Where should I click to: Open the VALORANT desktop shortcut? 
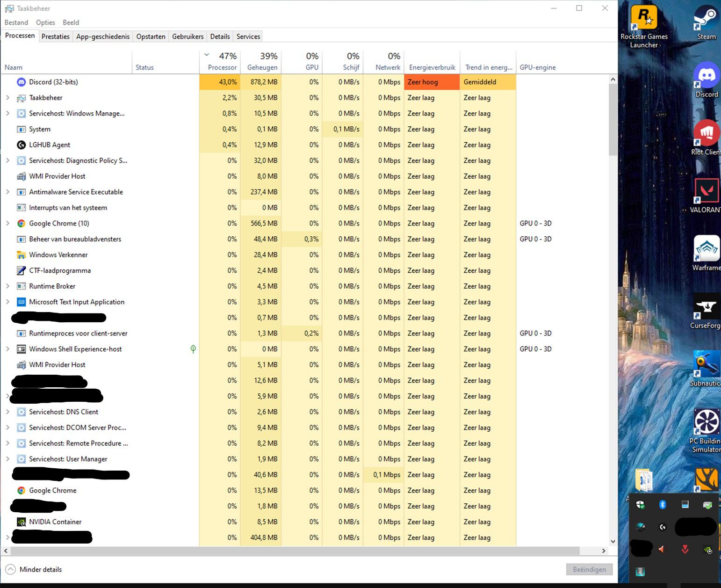[x=707, y=196]
